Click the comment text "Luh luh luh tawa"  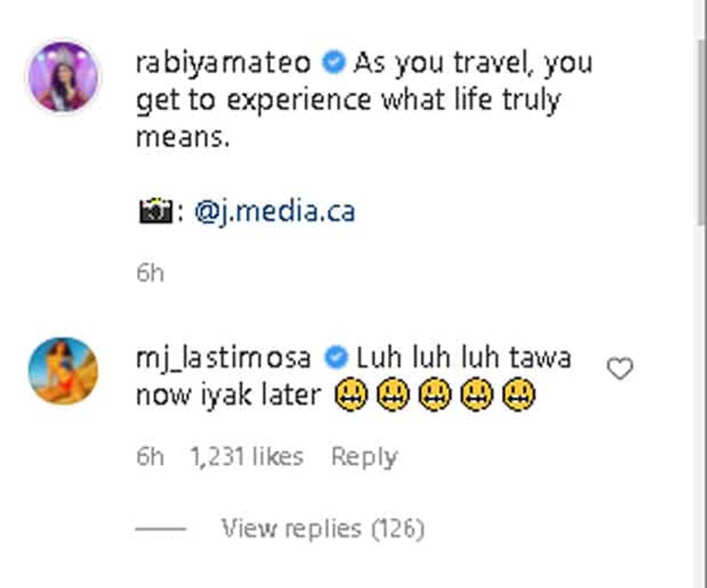click(x=464, y=358)
